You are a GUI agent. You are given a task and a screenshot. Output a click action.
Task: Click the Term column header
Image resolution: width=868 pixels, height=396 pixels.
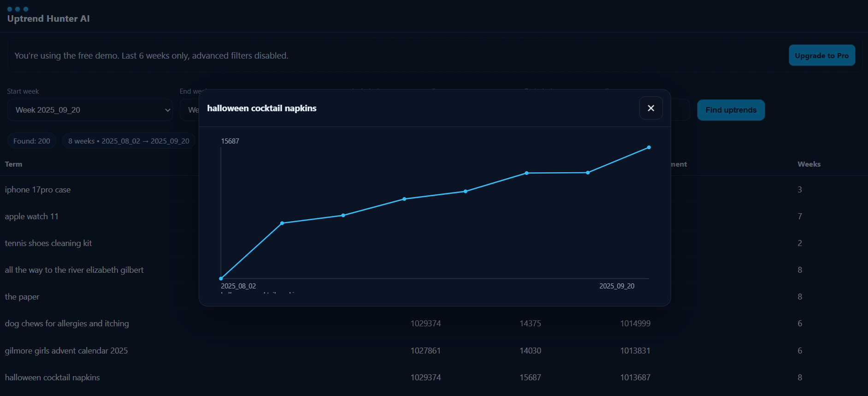click(13, 164)
